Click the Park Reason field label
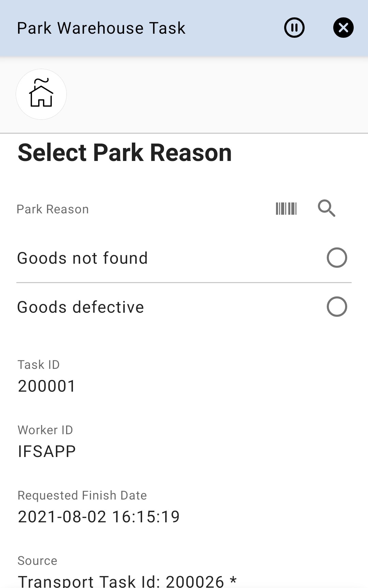Viewport: 368px width, 588px height. [53, 209]
